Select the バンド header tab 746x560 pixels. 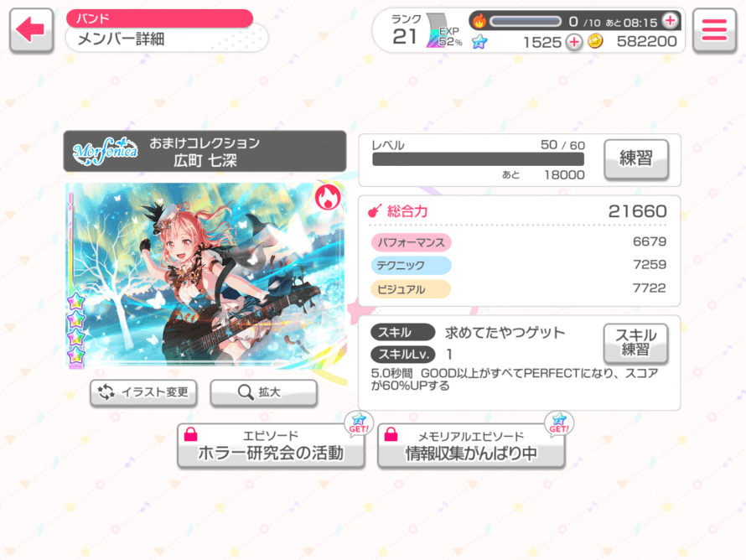point(159,18)
